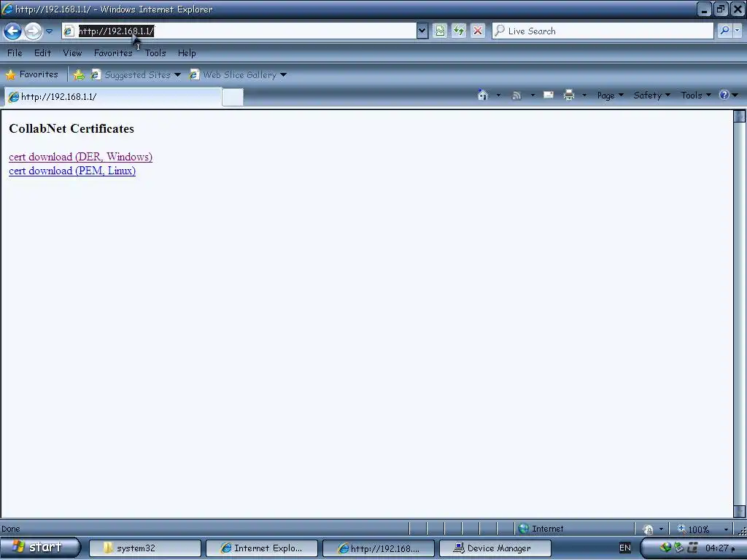This screenshot has width=747, height=560.
Task: Open the Safety command bar menu
Action: [651, 96]
